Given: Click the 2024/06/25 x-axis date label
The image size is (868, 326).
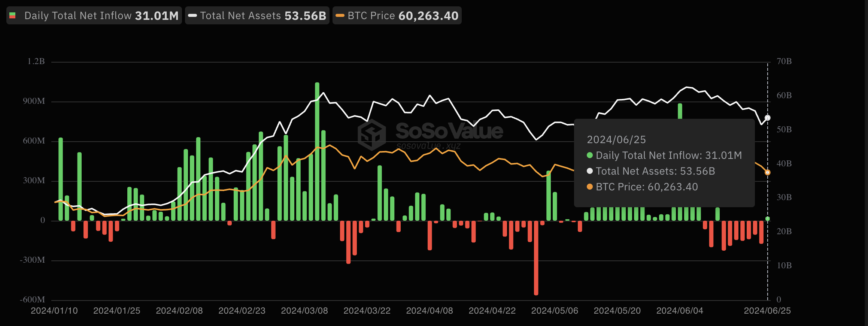Looking at the screenshot, I should pyautogui.click(x=767, y=311).
